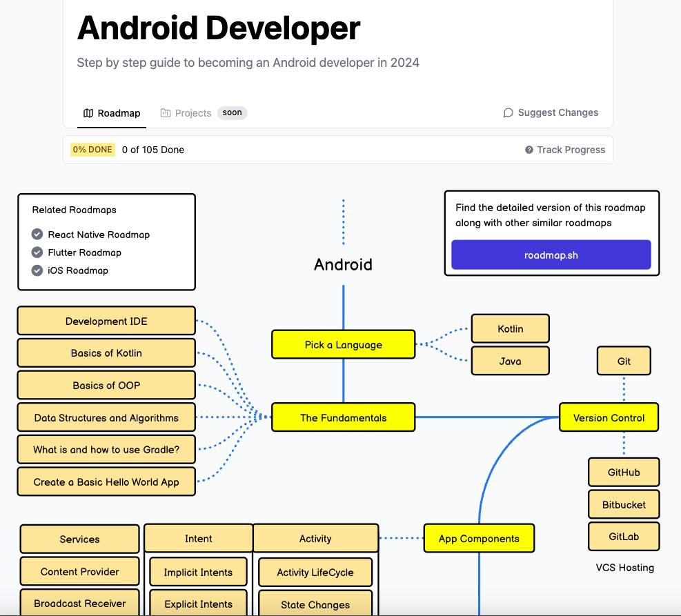
Task: Click the 0 of 105 Done text
Action: (153, 150)
